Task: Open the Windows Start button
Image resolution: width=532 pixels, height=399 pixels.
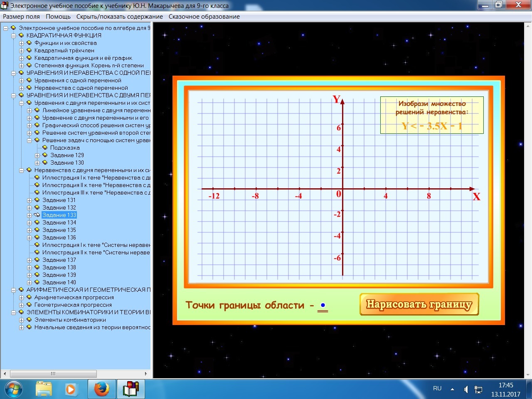Action: 14,389
